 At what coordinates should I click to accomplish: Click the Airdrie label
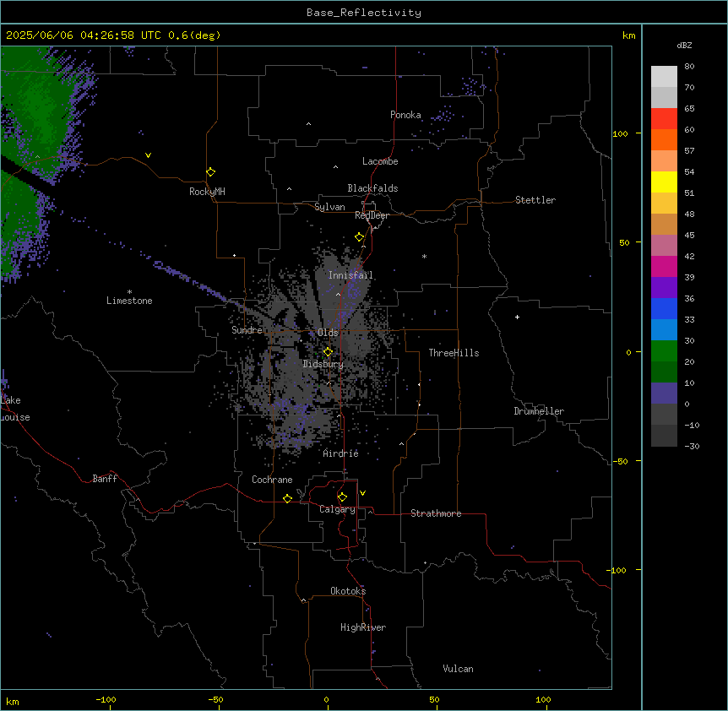click(341, 453)
